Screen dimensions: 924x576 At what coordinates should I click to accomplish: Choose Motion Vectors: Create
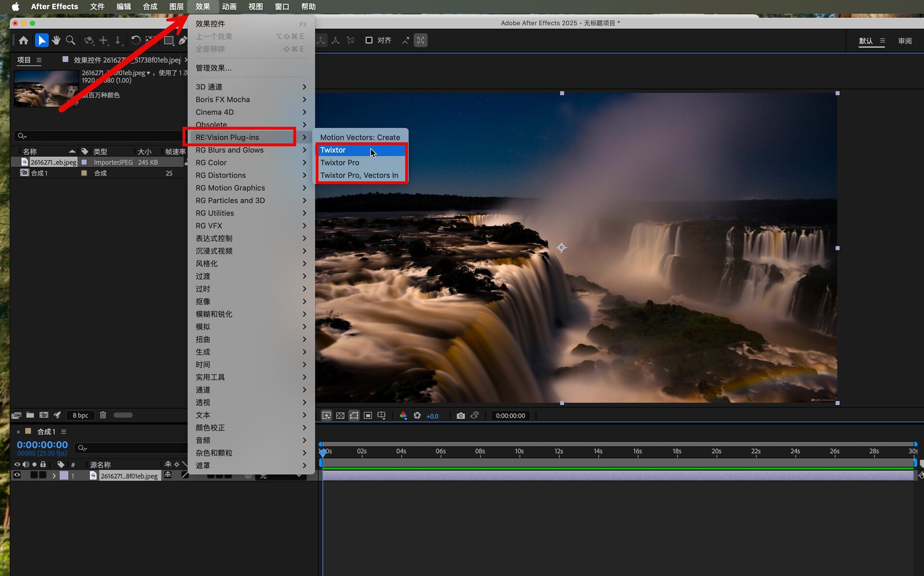coord(360,137)
